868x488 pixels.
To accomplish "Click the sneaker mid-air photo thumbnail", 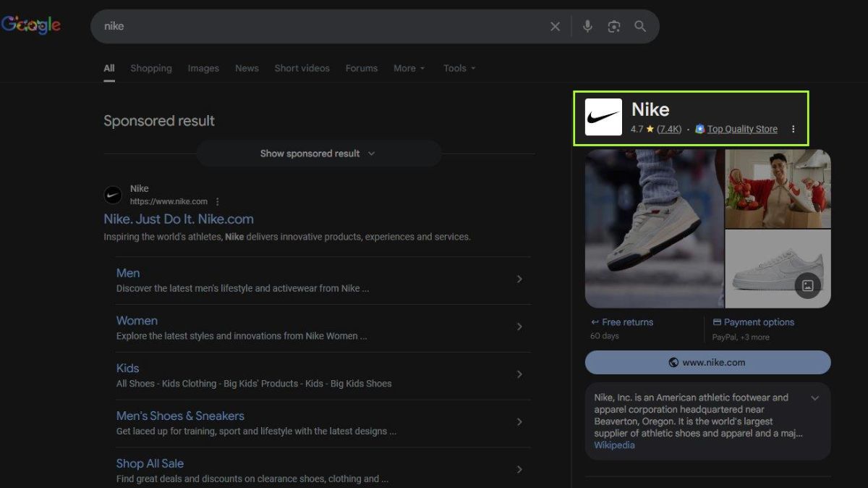I will point(654,228).
